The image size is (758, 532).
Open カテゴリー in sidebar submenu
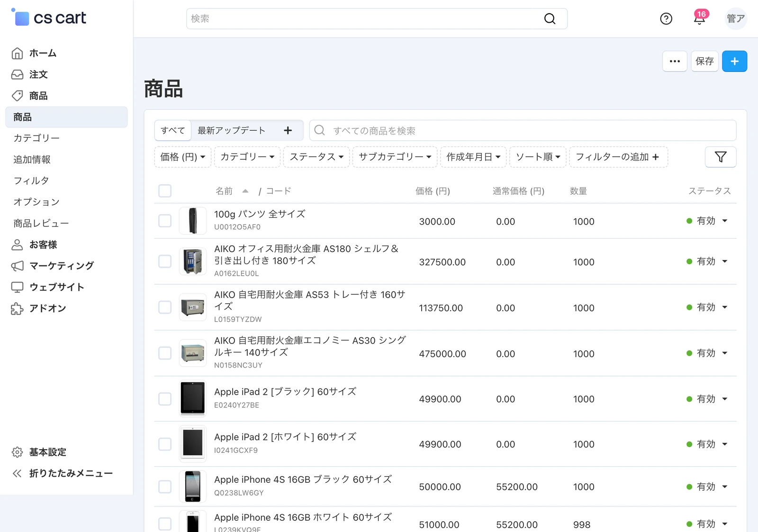tap(36, 138)
